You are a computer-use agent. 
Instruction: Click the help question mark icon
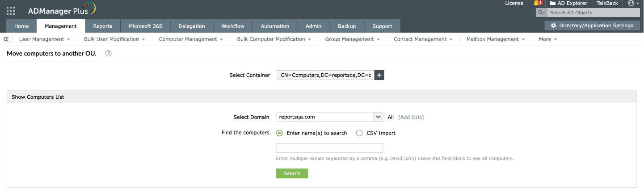108,53
